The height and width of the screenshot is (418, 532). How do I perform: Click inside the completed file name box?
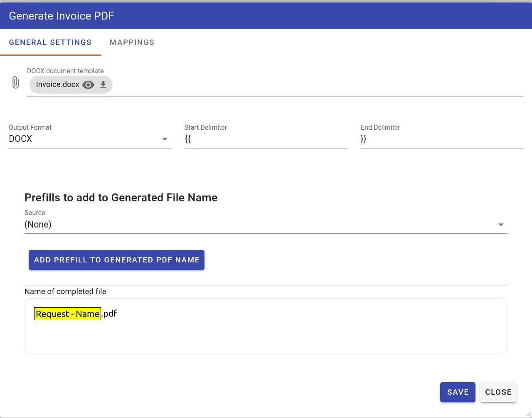click(x=266, y=335)
